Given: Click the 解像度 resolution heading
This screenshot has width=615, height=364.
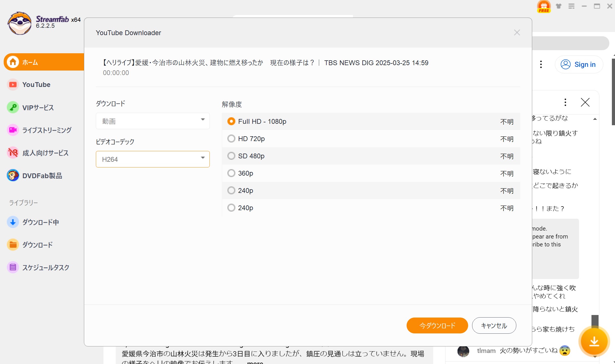Looking at the screenshot, I should (232, 104).
